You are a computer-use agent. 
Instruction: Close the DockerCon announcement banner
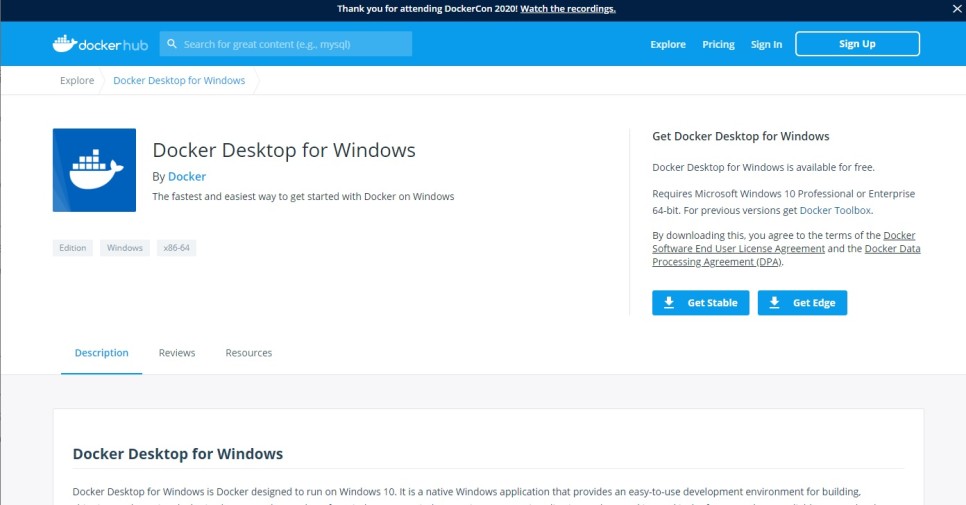[957, 9]
